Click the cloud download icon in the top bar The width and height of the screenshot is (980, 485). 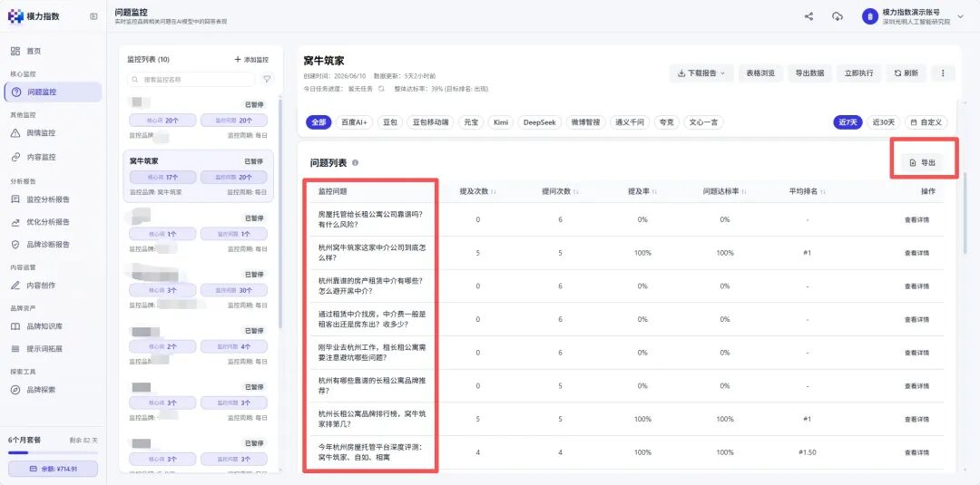[838, 17]
